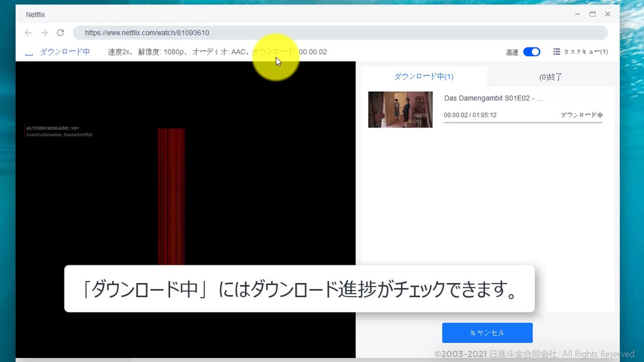The height and width of the screenshot is (362, 644).
Task: Click the download progress bar under the title
Action: click(x=523, y=122)
